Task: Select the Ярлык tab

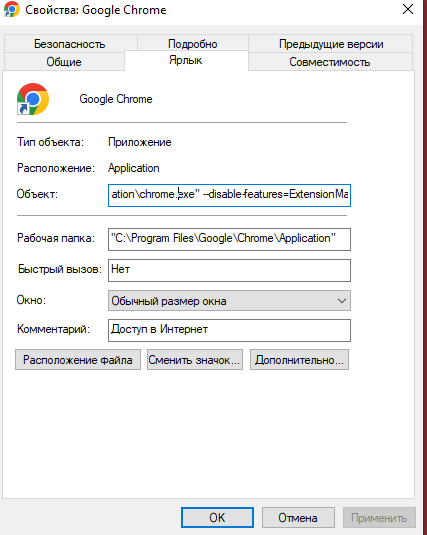Action: click(x=186, y=60)
